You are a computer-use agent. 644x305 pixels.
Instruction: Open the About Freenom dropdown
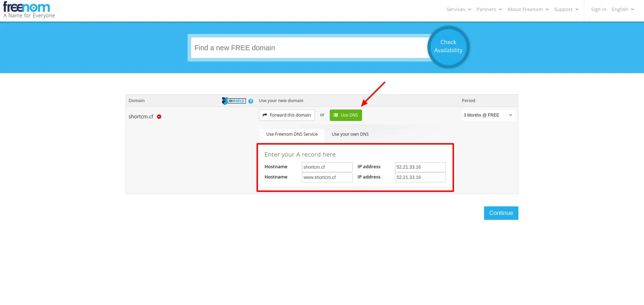[528, 10]
